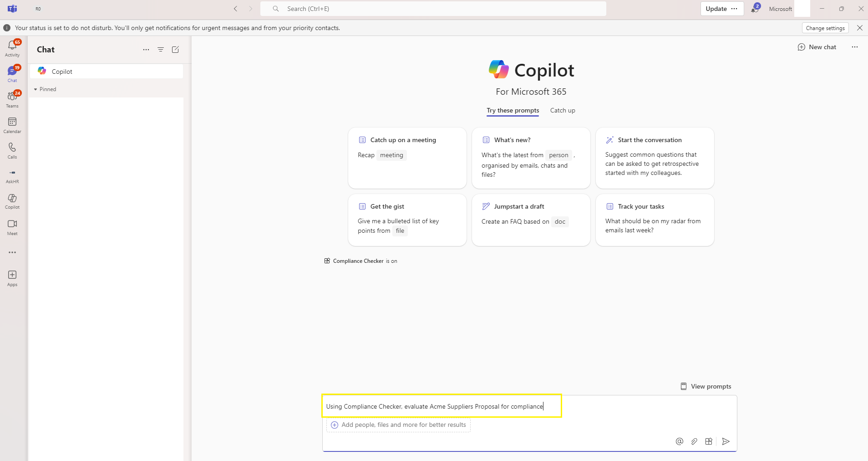868x461 pixels.
Task: Click the 'file' placeholder chip
Action: [x=400, y=231]
